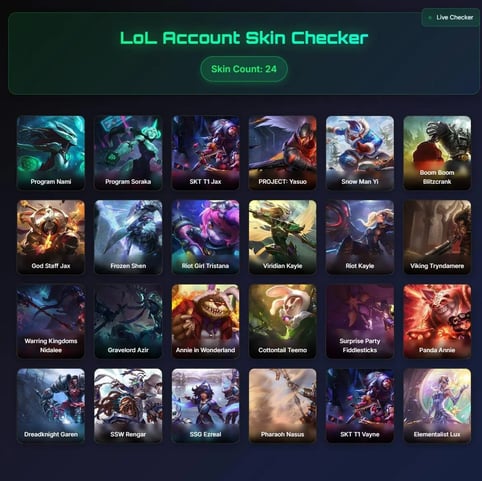Choose the PROJECT: Yasuo skin tile

click(282, 153)
